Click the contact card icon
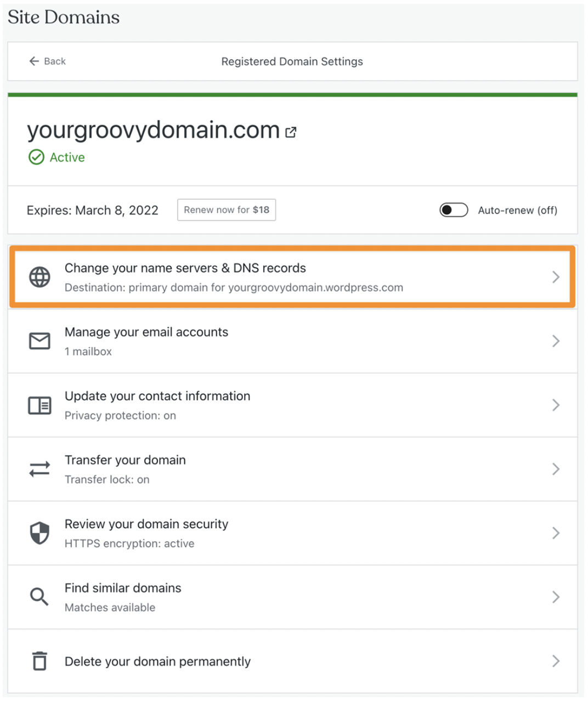 coord(39,405)
